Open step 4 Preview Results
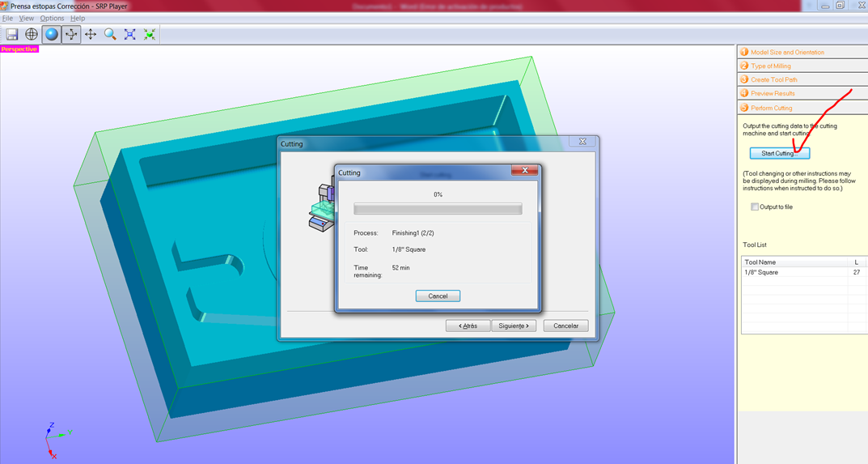868x464 pixels. pyautogui.click(x=802, y=94)
